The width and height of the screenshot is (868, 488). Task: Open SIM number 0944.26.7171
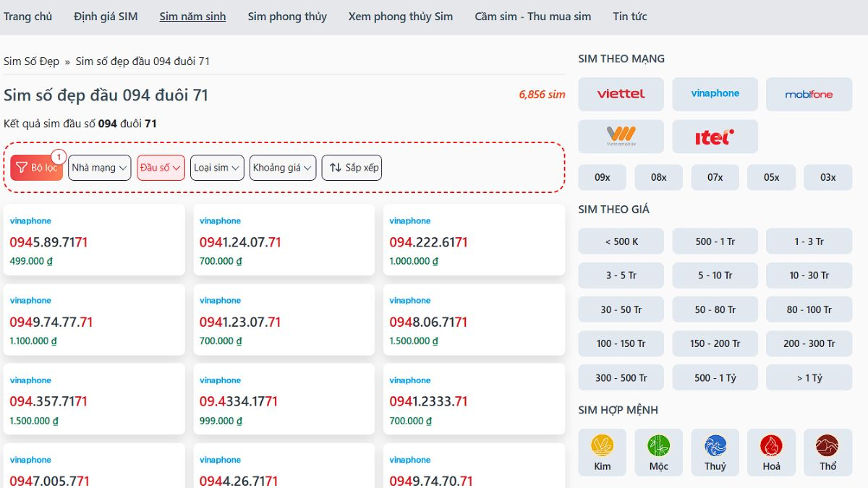239,481
